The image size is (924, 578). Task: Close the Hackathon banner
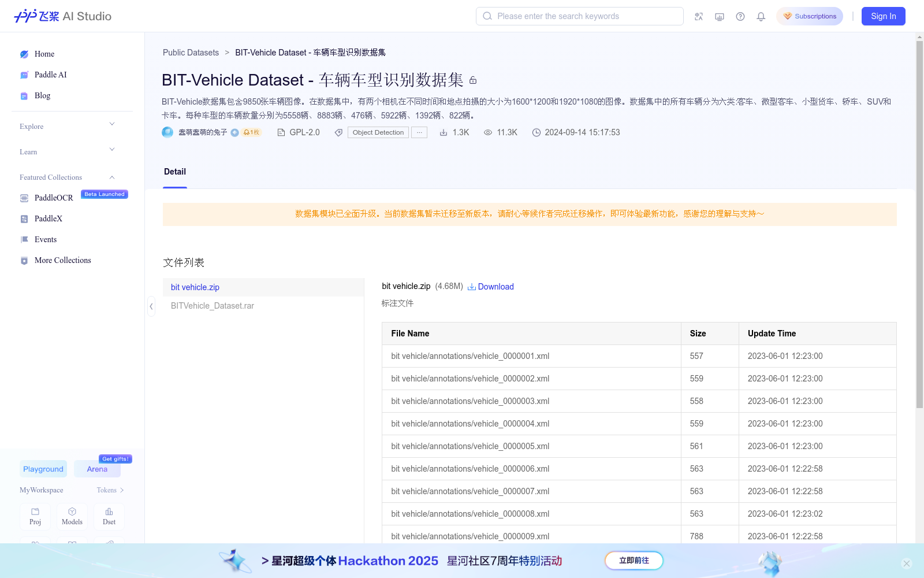(907, 564)
